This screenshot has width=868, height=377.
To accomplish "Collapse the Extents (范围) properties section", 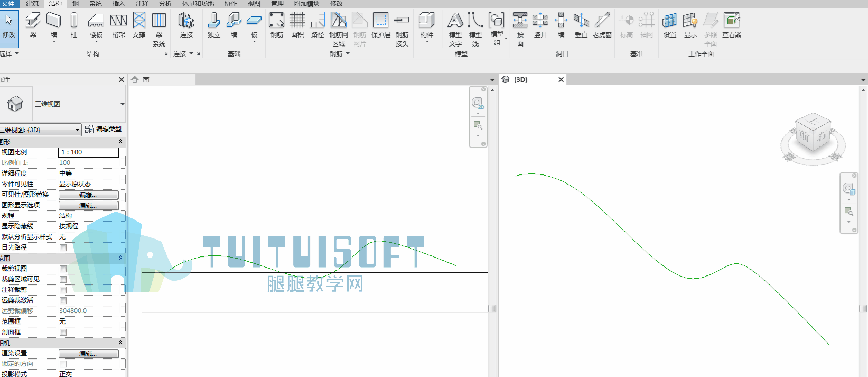I will tap(120, 258).
